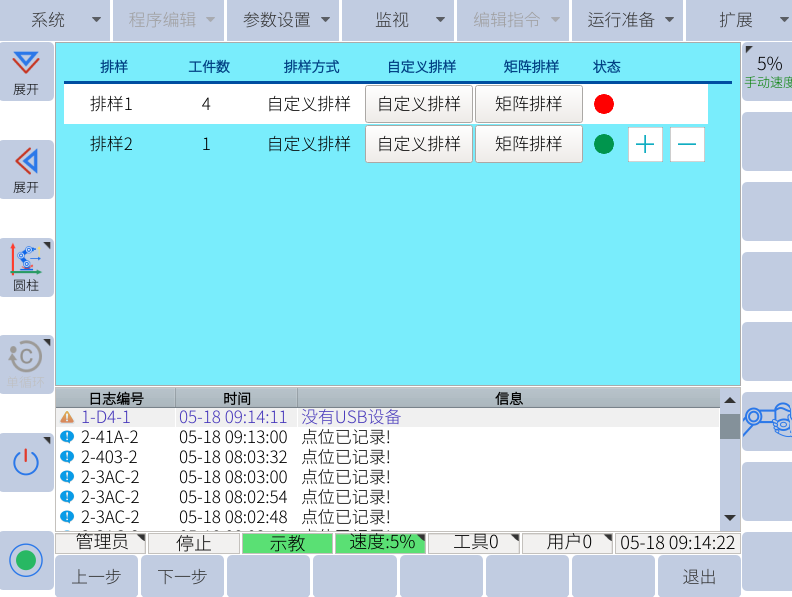Toggle the green status indicator of 排样2
The image size is (792, 597).
(604, 144)
